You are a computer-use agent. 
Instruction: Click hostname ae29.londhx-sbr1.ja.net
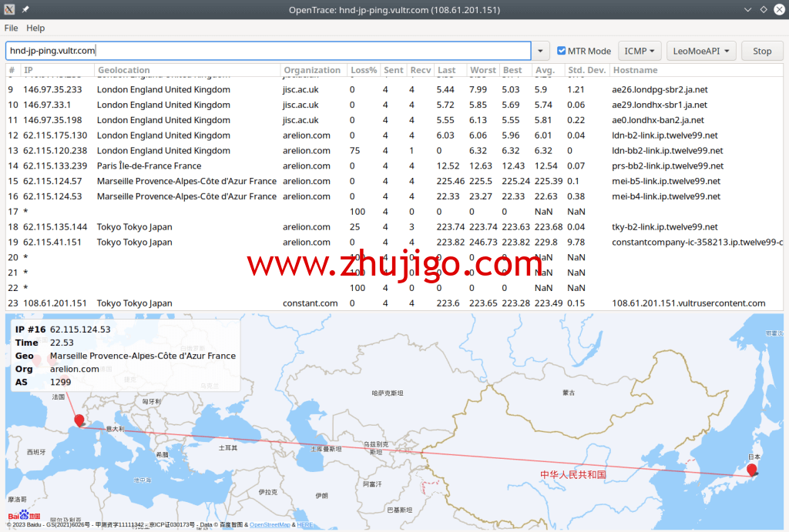(660, 105)
